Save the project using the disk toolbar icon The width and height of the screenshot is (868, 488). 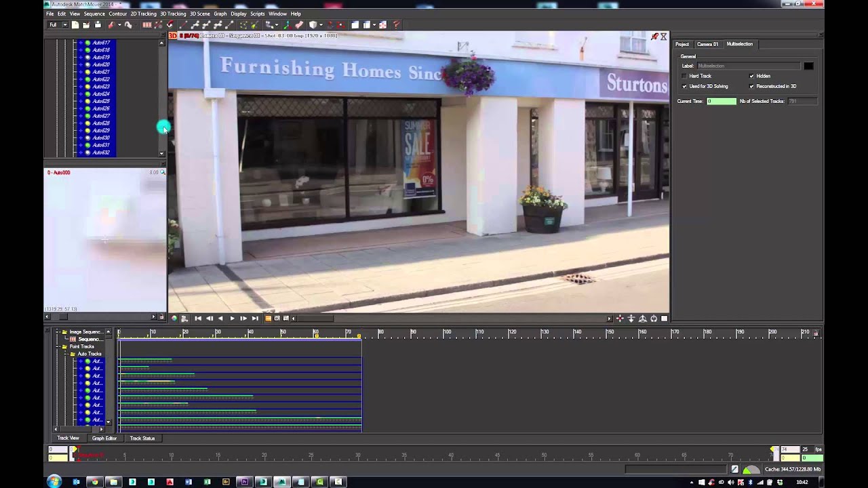click(98, 25)
